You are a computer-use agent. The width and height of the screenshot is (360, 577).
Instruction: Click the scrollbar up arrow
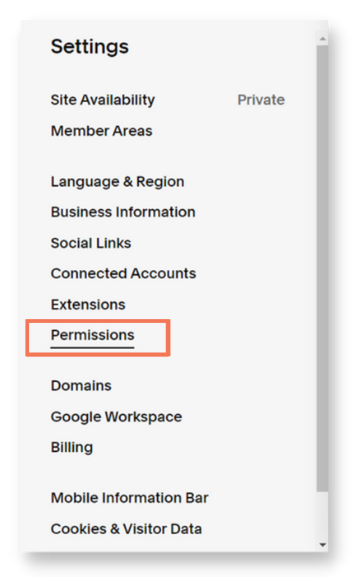[322, 39]
